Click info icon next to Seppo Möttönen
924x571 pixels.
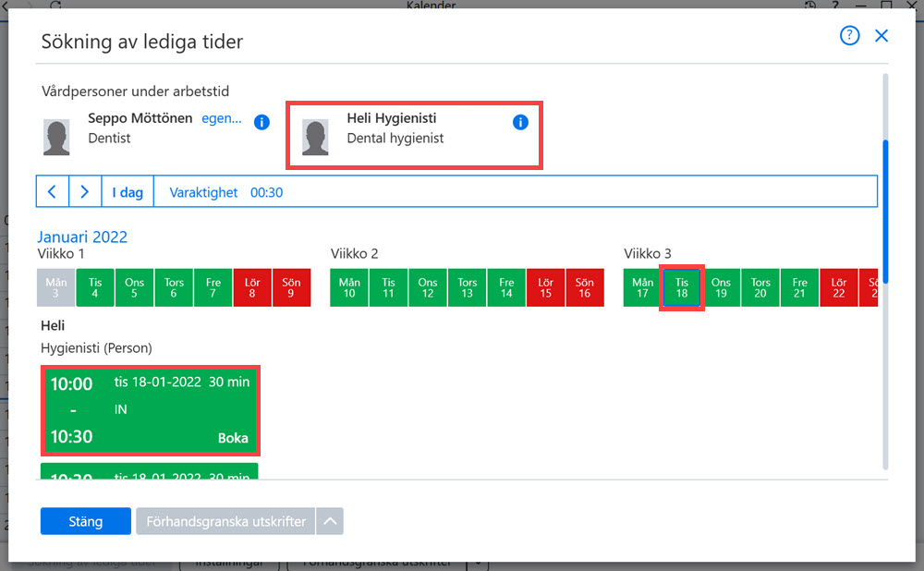(261, 122)
